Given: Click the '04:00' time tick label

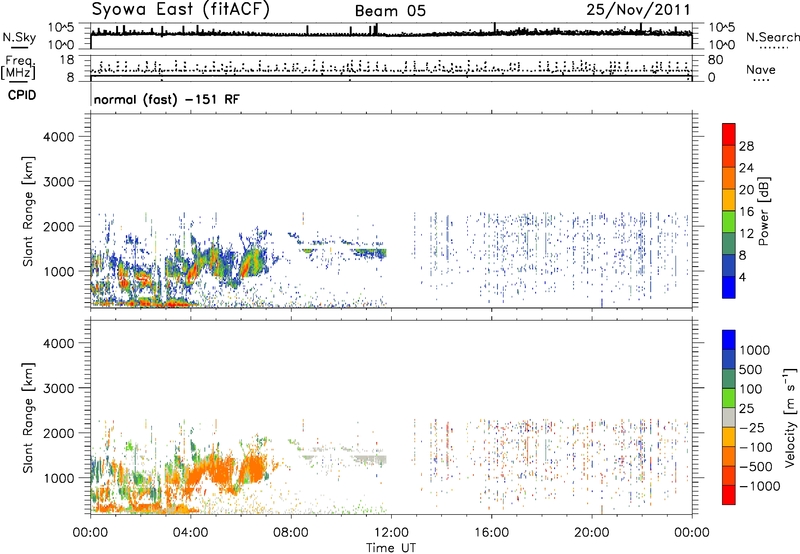Looking at the screenshot, I should [x=190, y=533].
